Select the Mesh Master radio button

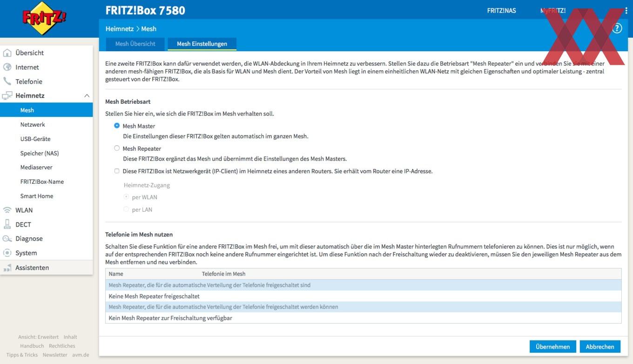coord(117,126)
